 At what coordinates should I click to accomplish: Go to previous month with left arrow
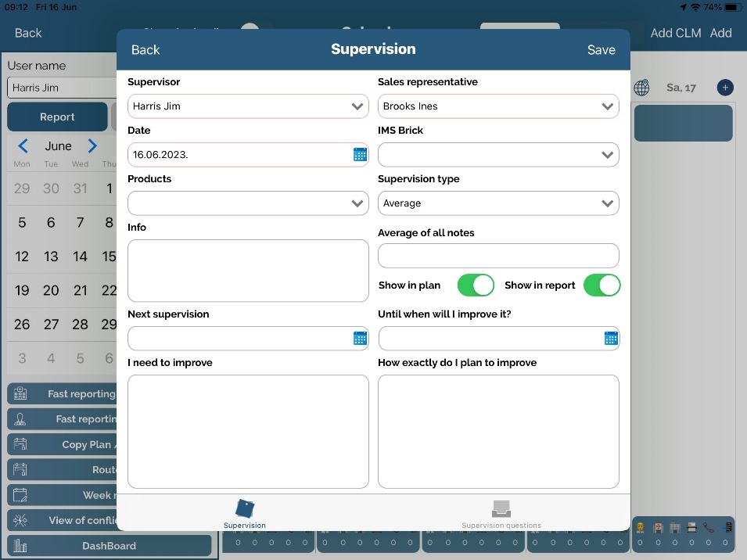click(x=23, y=146)
